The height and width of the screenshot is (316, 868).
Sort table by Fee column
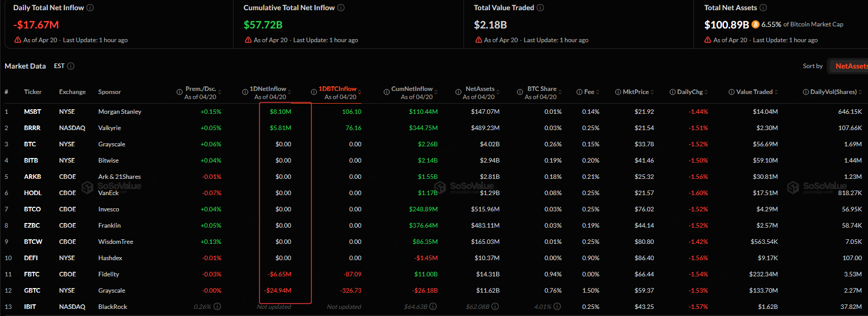(x=598, y=92)
